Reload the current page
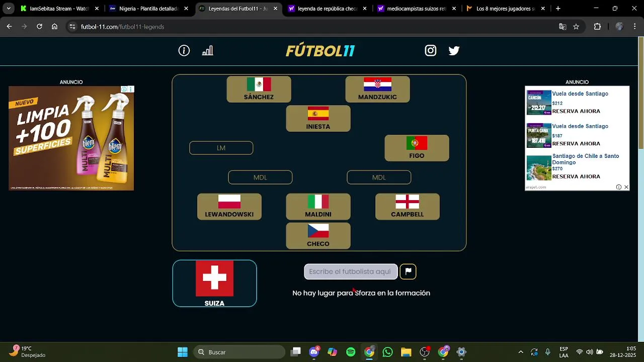This screenshot has height=362, width=644. (x=39, y=27)
